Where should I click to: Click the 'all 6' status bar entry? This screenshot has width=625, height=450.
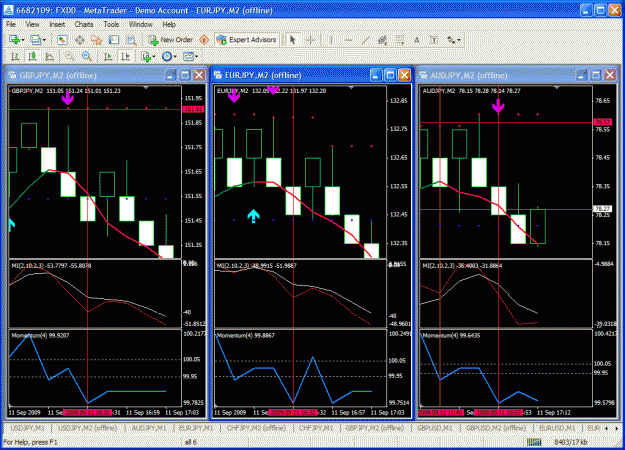191,442
